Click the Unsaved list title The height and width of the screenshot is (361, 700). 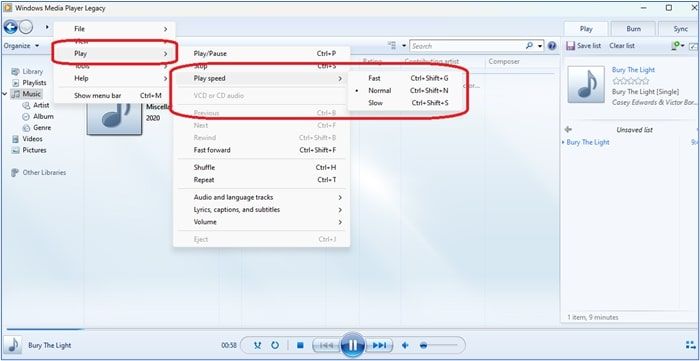tap(634, 129)
